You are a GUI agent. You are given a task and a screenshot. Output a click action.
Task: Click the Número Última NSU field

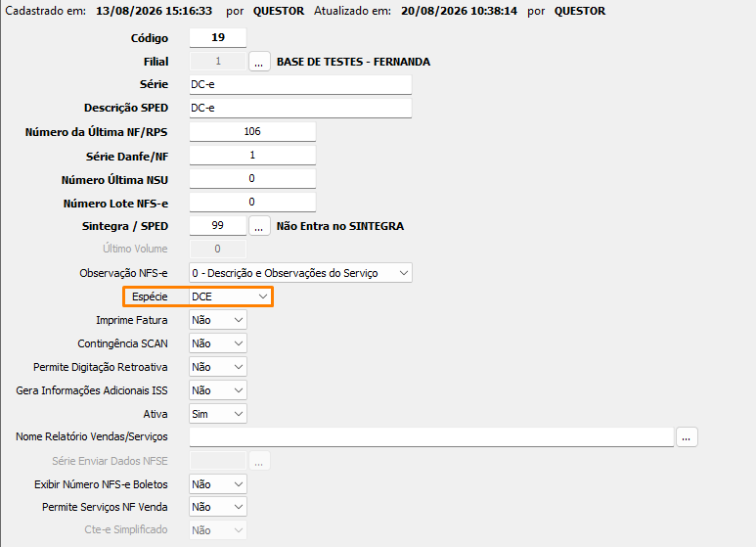pyautogui.click(x=252, y=178)
